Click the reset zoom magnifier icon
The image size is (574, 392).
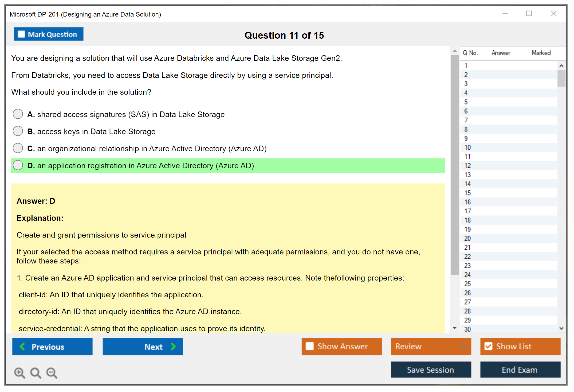36,373
